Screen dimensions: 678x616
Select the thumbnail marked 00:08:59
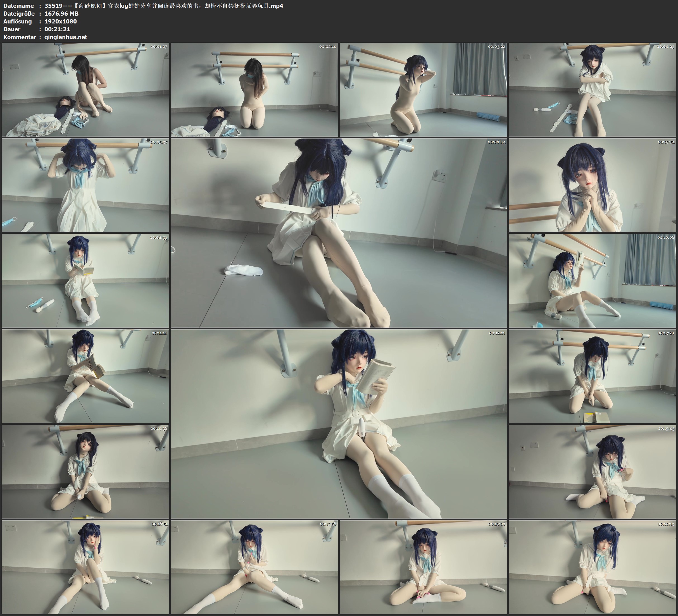click(85, 280)
